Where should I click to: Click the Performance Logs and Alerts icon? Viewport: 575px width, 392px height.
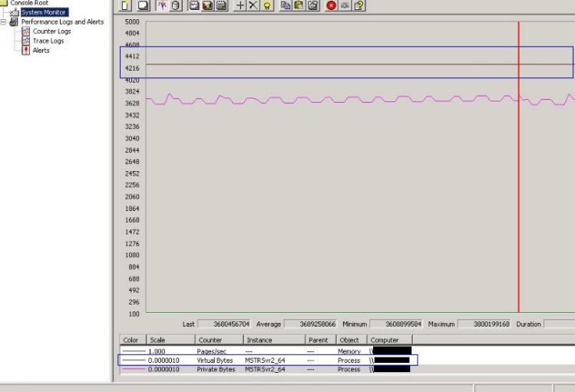click(x=14, y=22)
